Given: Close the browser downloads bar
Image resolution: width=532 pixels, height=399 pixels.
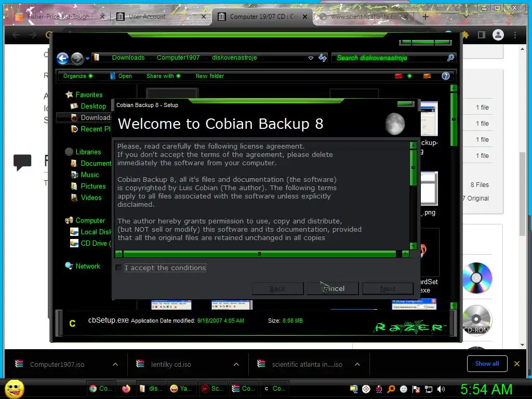Looking at the screenshot, I should [x=517, y=364].
